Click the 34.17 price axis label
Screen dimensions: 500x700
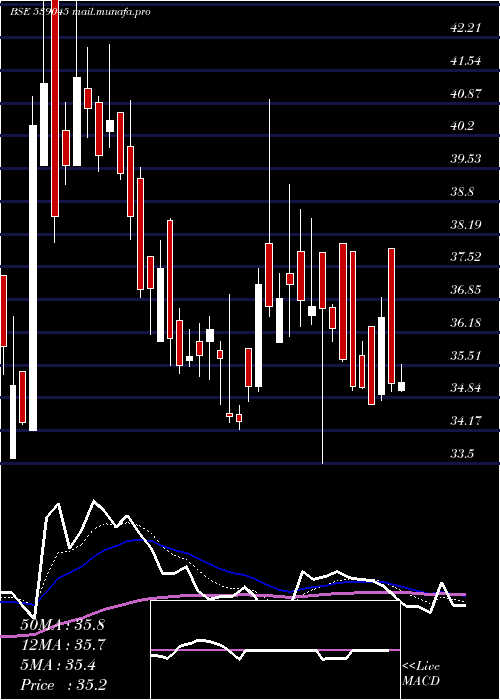coord(466,421)
